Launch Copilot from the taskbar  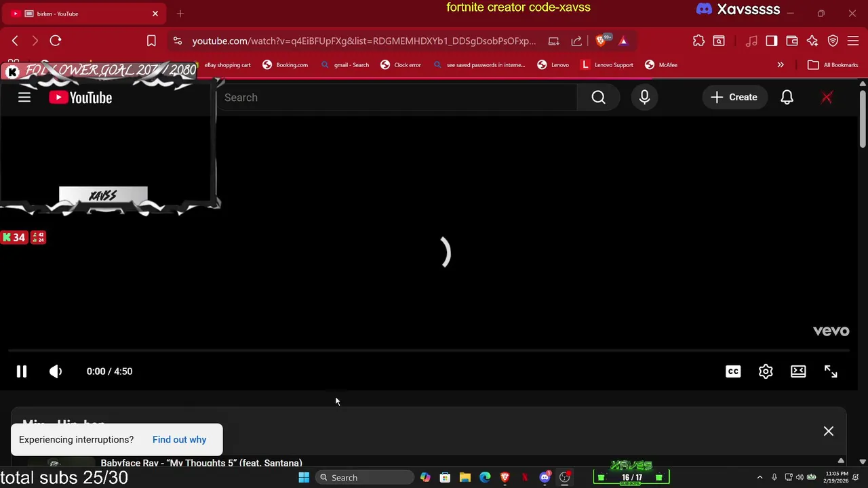click(x=425, y=478)
